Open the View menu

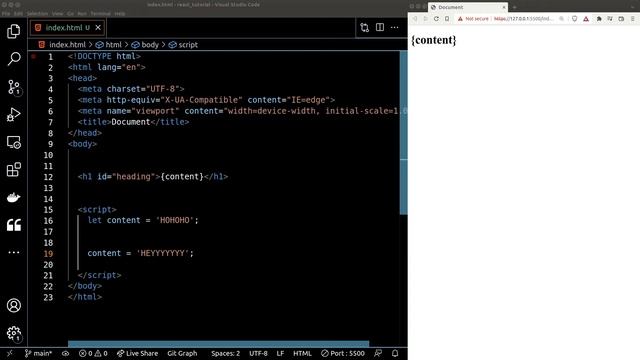point(57,13)
